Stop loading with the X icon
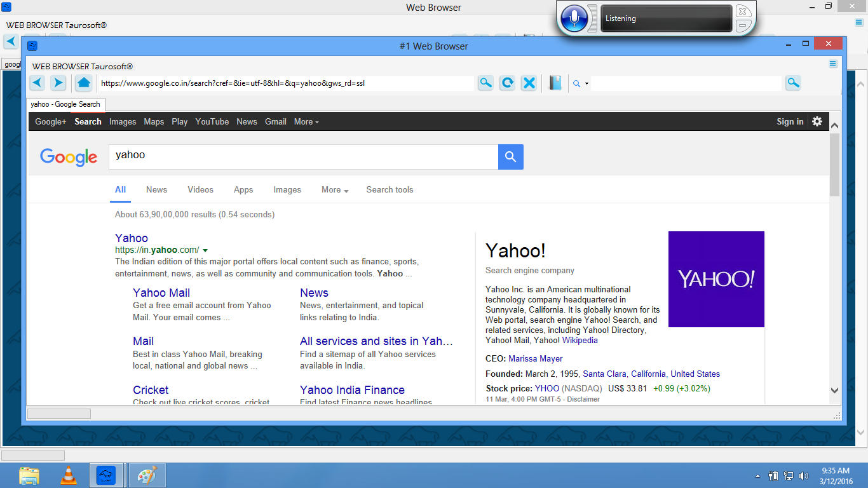 (529, 83)
